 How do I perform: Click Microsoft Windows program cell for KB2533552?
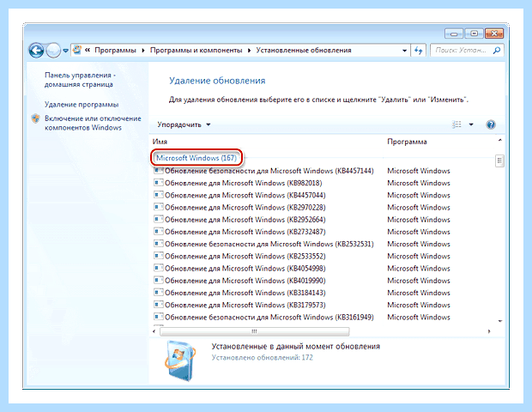click(x=419, y=257)
